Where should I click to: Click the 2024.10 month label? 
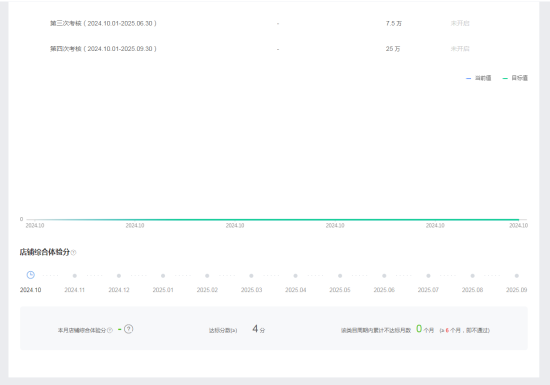pos(31,290)
